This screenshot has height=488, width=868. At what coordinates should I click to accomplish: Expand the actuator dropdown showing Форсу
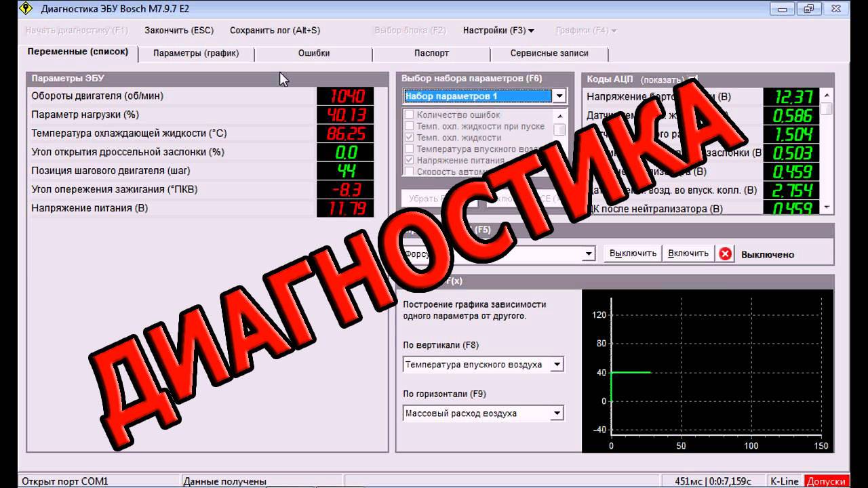click(589, 254)
